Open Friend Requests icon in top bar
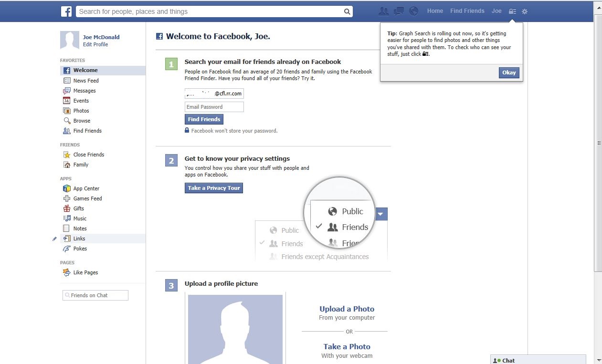Image resolution: width=602 pixels, height=364 pixels. (x=383, y=11)
